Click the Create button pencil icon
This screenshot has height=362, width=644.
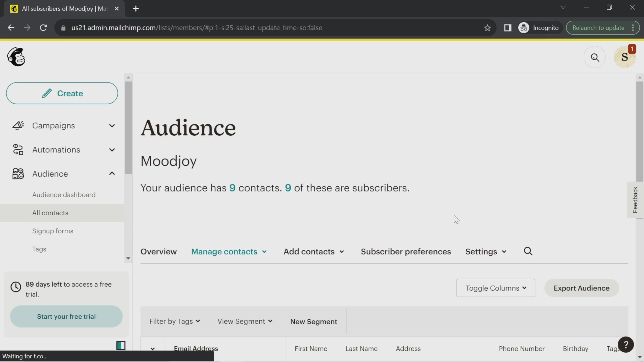(47, 93)
